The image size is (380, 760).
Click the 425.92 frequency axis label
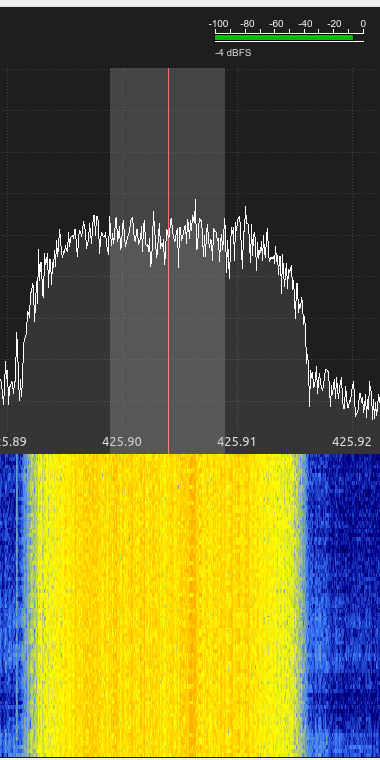tap(351, 442)
